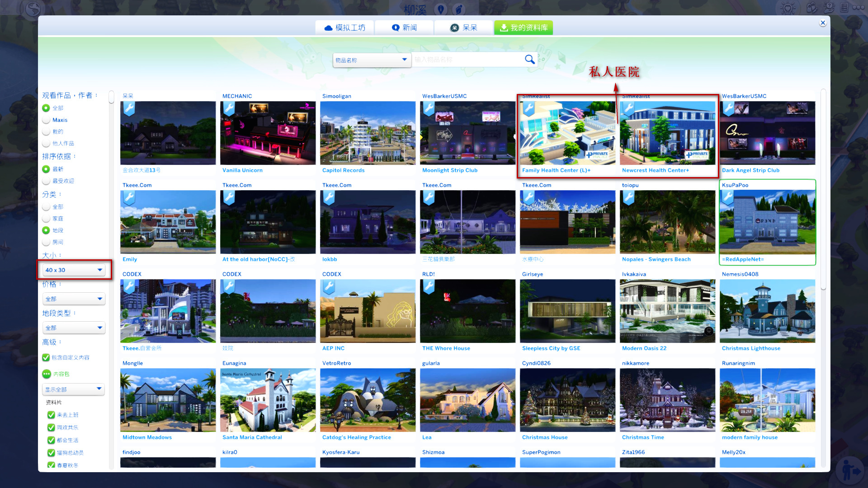Switch to 呆呆 profile tab
Viewport: 868px width, 488px height.
[x=463, y=28]
